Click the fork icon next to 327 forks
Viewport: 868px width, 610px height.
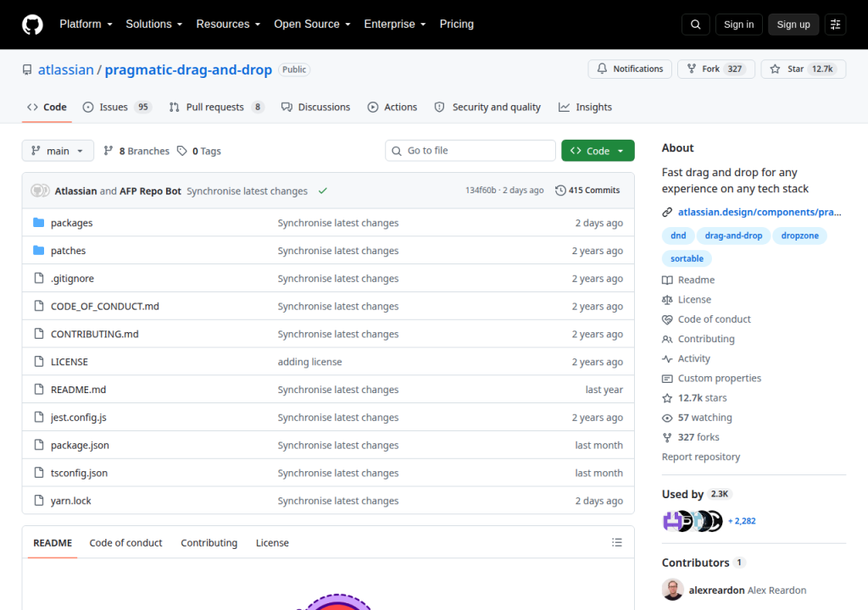pyautogui.click(x=667, y=437)
